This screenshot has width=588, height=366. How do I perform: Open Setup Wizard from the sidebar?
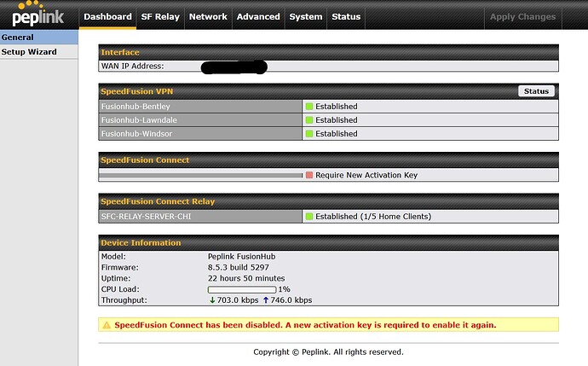coord(29,52)
